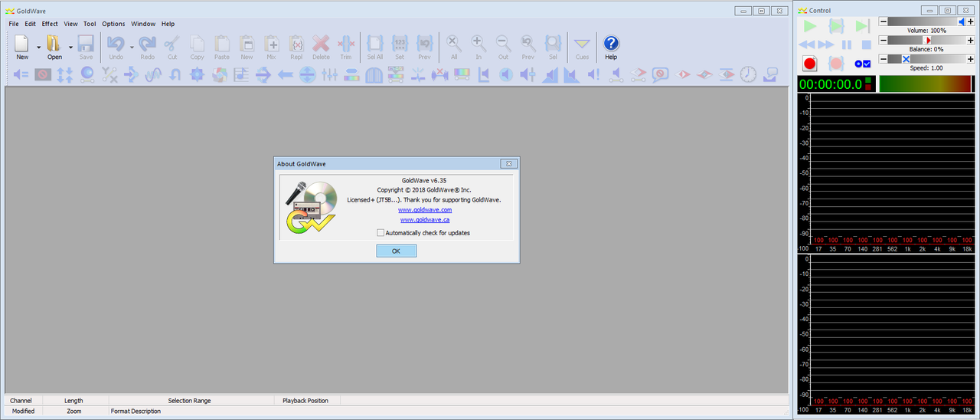The width and height of the screenshot is (980, 420).
Task: Click the zoom All magnifier icon
Action: pyautogui.click(x=454, y=43)
